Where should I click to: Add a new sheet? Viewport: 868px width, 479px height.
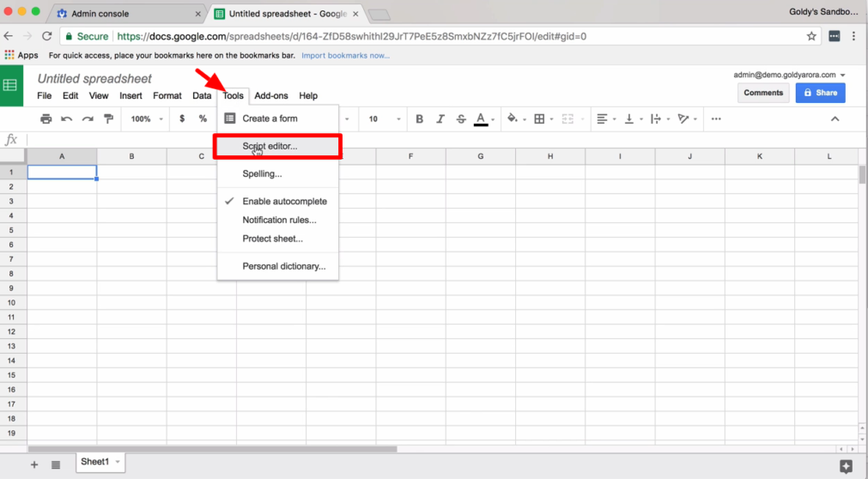click(34, 464)
